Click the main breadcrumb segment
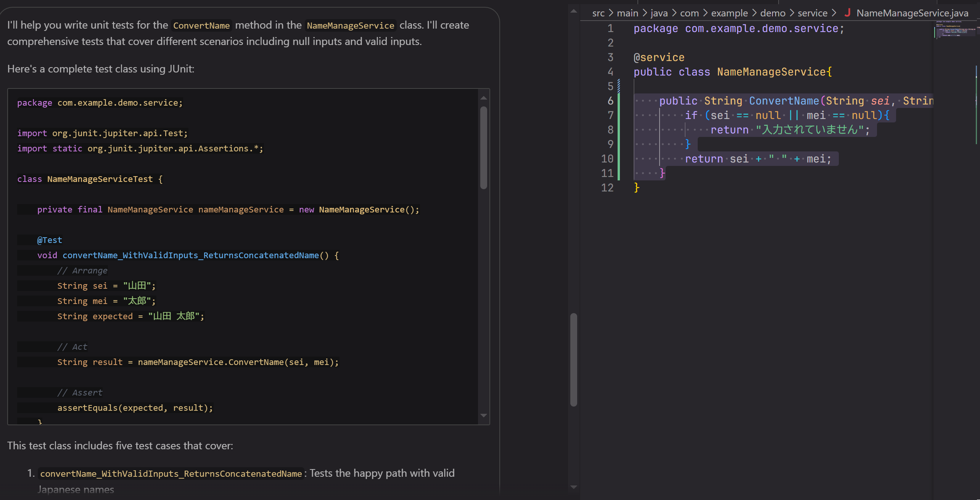Screen dimensions: 980x500 point(628,13)
